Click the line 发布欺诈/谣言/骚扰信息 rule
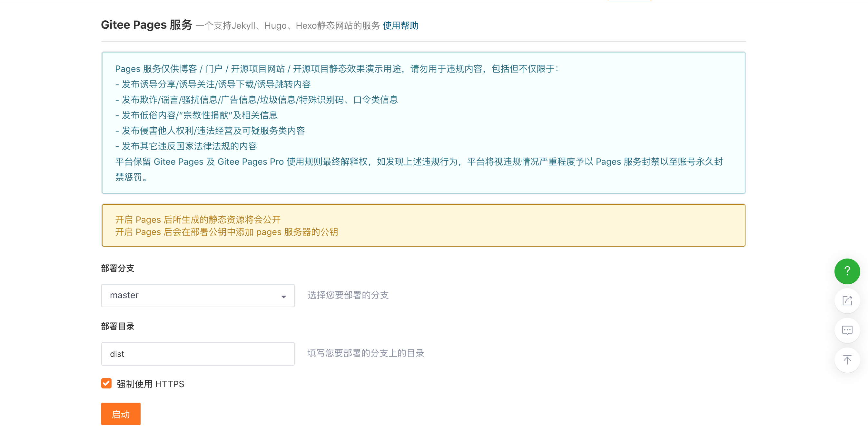 point(256,100)
